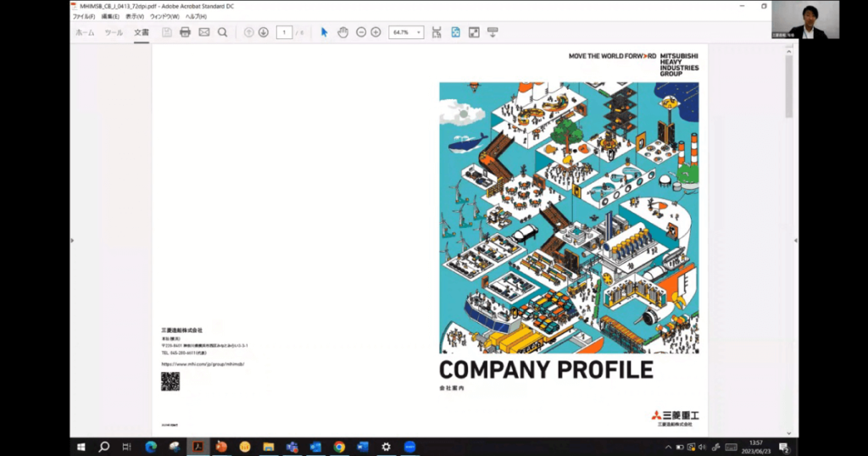Click the COMPANY PROFILE heading text
This screenshot has height=456, width=868.
pos(546,370)
